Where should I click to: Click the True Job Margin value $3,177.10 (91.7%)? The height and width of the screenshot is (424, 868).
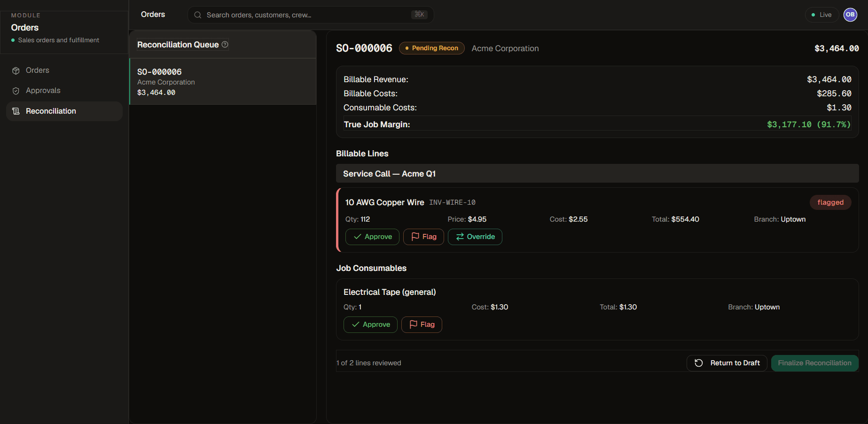click(x=809, y=124)
